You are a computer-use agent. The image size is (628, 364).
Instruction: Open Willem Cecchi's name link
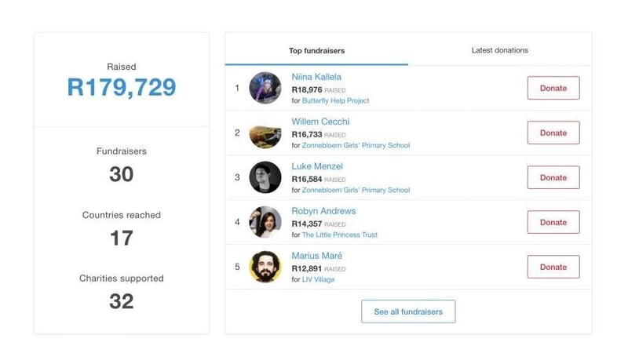[320, 122]
